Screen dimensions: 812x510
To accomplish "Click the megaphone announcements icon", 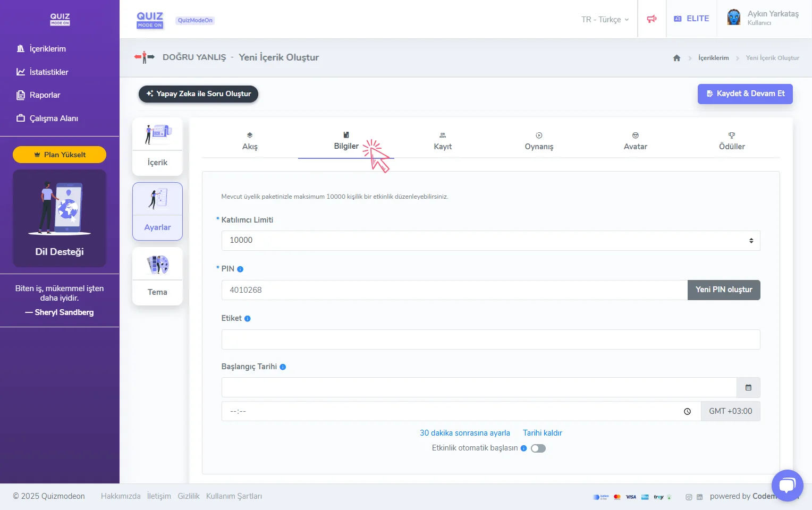I will pyautogui.click(x=652, y=19).
